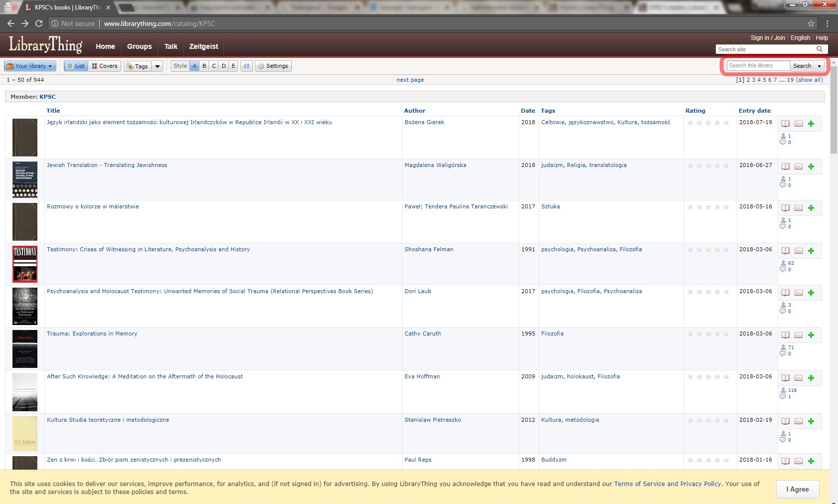Click the Search this library field
The width and height of the screenshot is (838, 504).
[x=758, y=66]
